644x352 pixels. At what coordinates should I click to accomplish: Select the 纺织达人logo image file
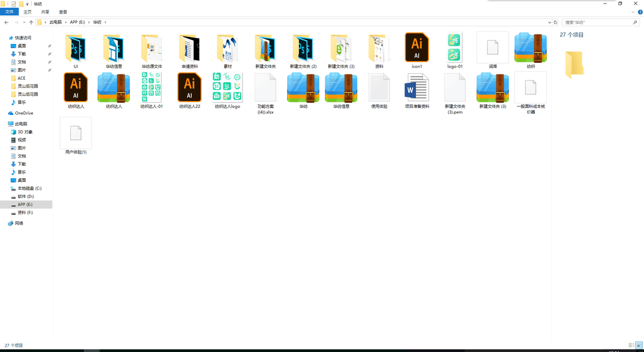click(227, 87)
